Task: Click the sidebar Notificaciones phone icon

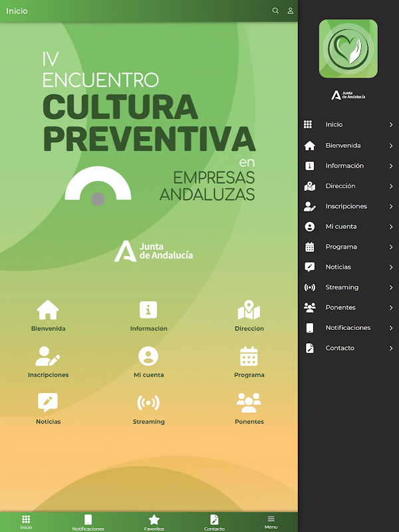Action: click(x=309, y=328)
